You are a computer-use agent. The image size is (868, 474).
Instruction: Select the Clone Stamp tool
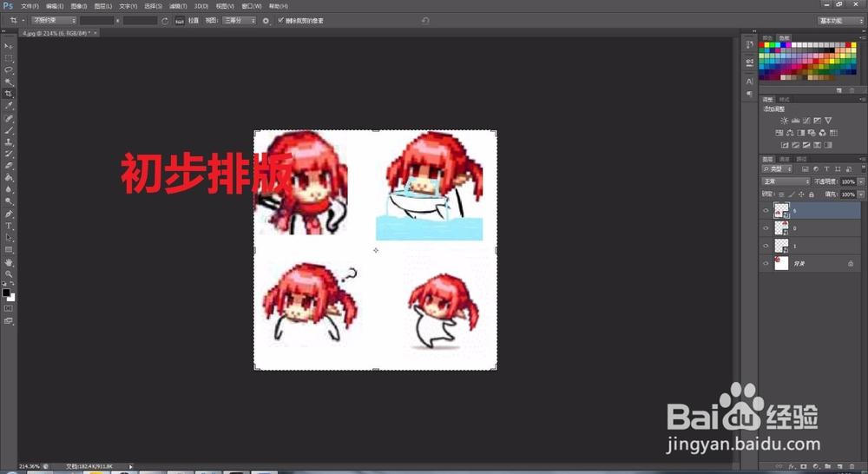(x=9, y=142)
